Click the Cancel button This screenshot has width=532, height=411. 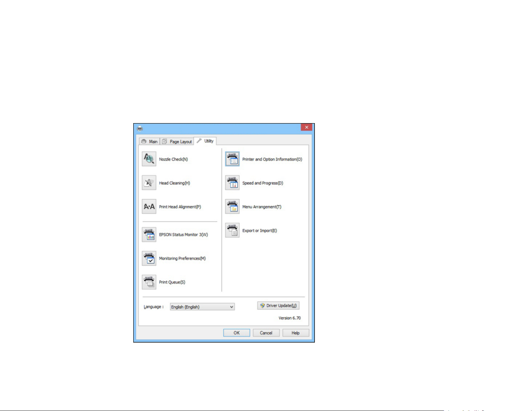(266, 333)
